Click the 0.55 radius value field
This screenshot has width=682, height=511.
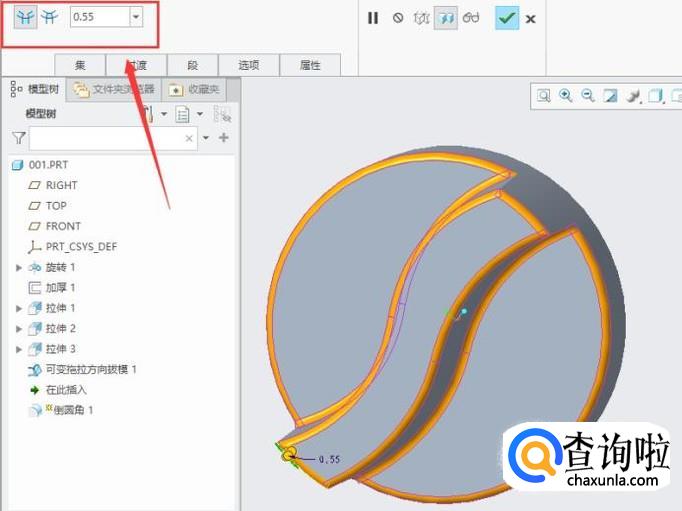tap(100, 17)
